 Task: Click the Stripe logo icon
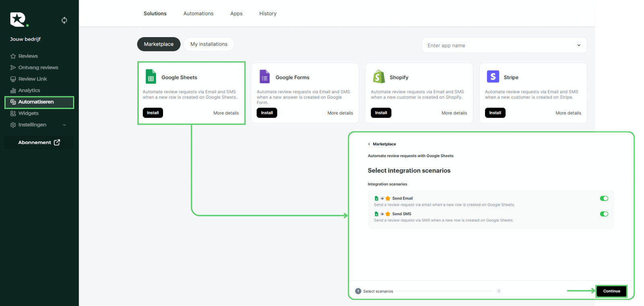493,76
